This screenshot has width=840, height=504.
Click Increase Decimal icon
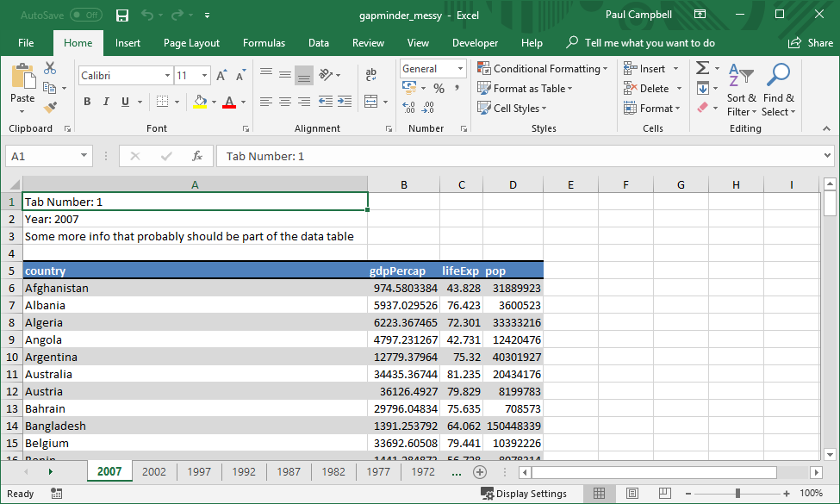pyautogui.click(x=408, y=108)
